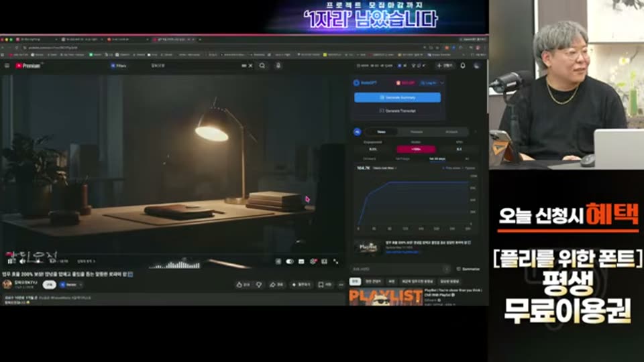Select the 1st 30 days range tab

click(437, 159)
